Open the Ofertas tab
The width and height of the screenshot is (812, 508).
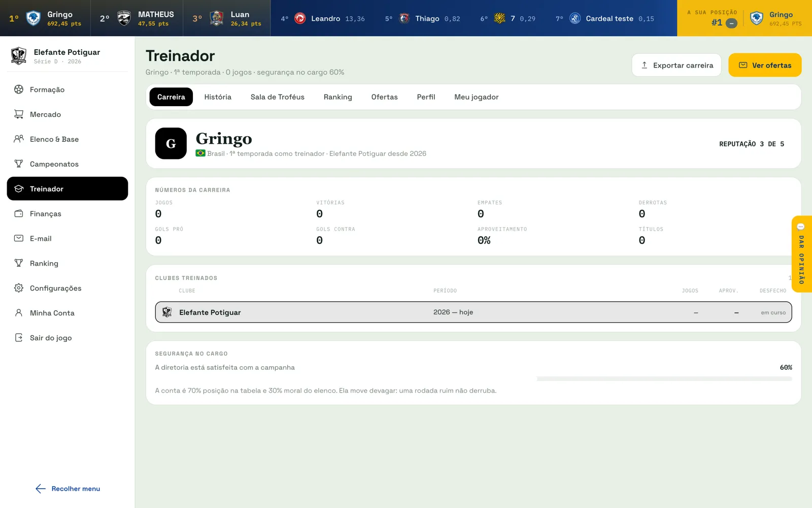click(x=385, y=97)
